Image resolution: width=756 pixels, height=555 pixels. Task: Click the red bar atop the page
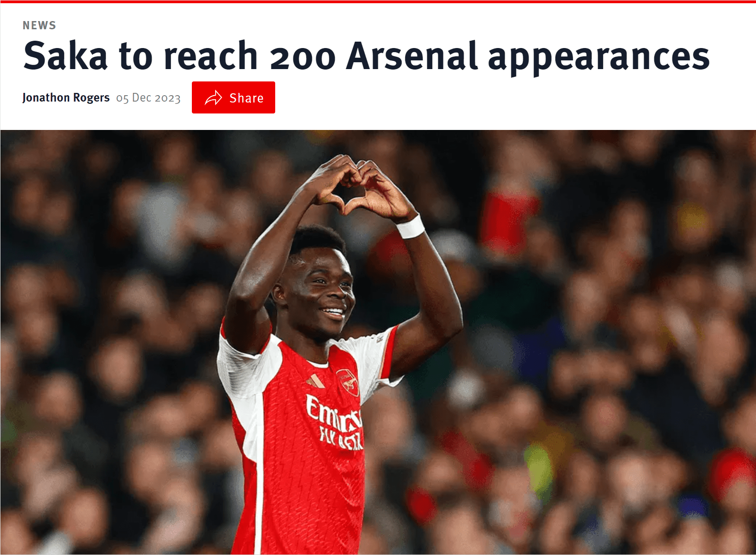pos(378,1)
